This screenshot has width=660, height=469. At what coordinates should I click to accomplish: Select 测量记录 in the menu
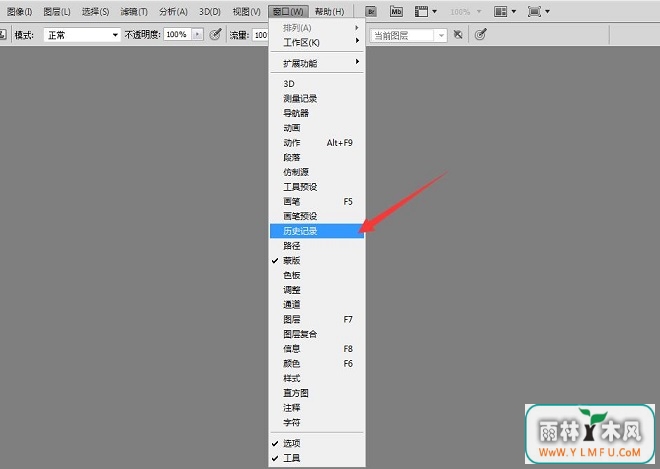(317, 99)
